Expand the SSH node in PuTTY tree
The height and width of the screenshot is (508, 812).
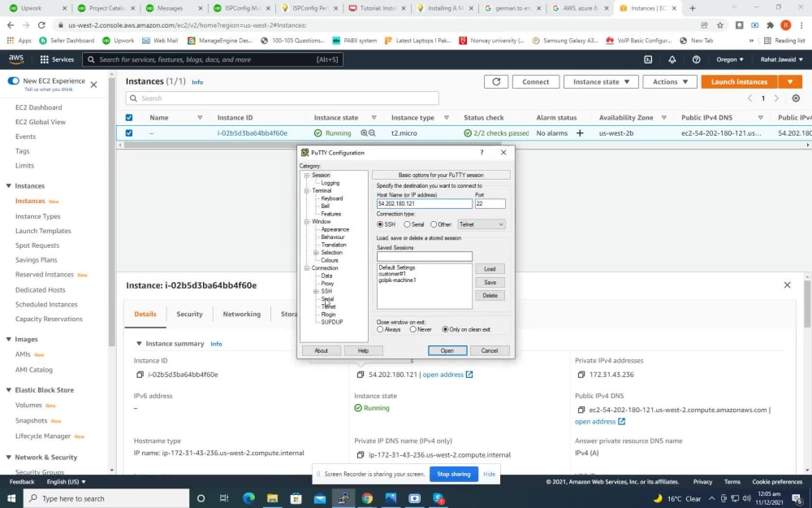pyautogui.click(x=316, y=291)
